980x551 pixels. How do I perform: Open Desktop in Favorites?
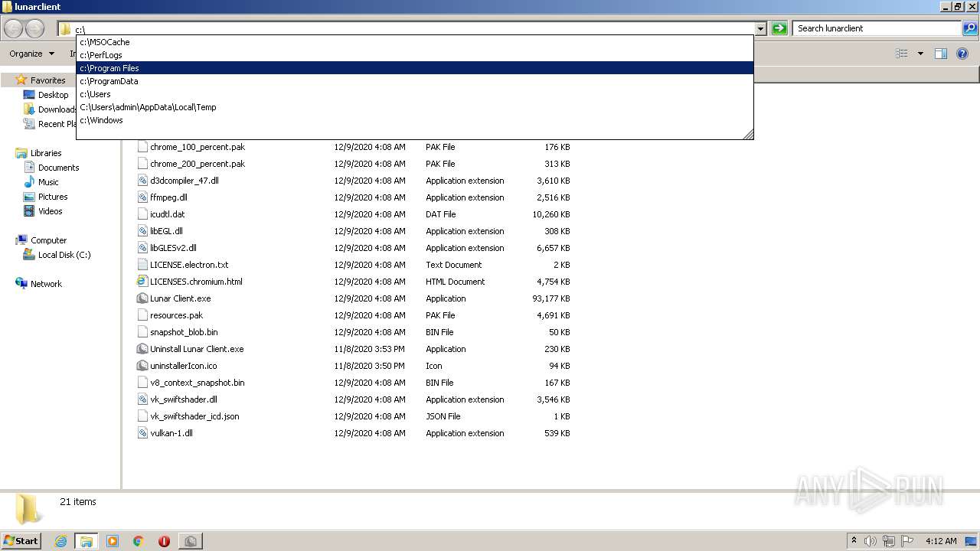[x=53, y=95]
